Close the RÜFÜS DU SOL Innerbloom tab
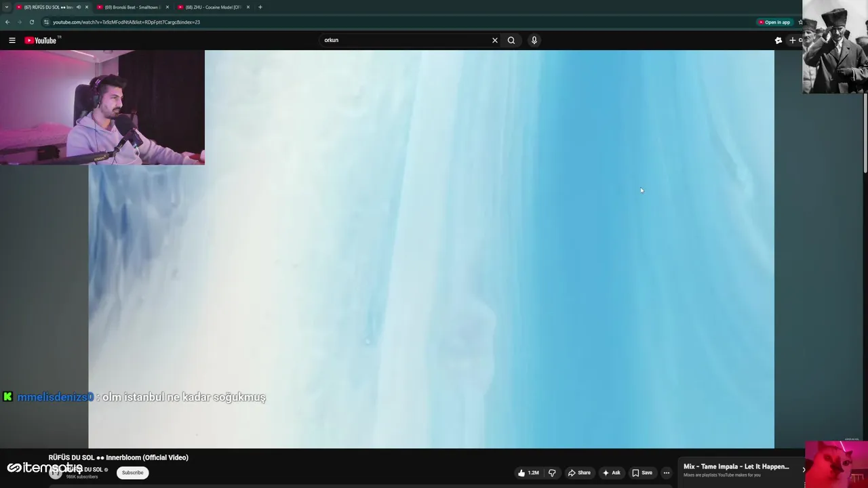 click(x=87, y=7)
